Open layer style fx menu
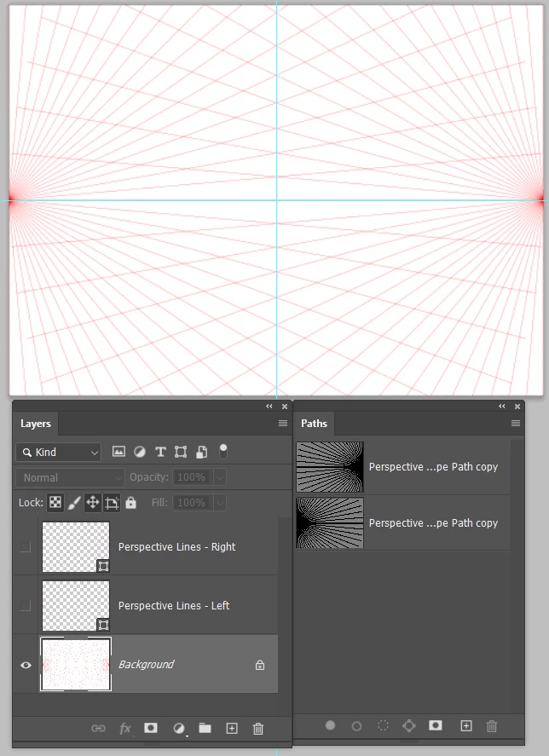This screenshot has width=549, height=756. pyautogui.click(x=125, y=728)
